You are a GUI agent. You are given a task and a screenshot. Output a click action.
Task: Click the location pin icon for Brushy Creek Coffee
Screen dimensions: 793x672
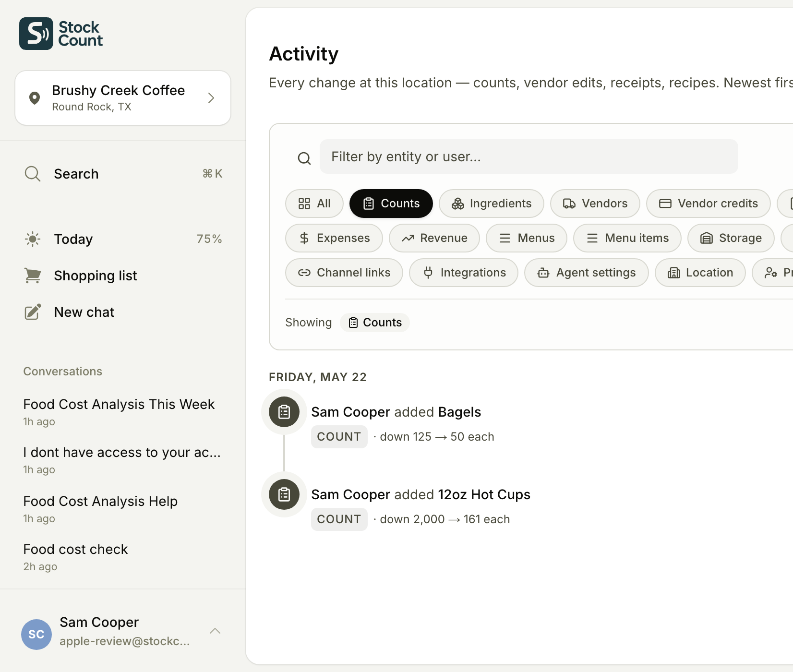[x=35, y=98]
